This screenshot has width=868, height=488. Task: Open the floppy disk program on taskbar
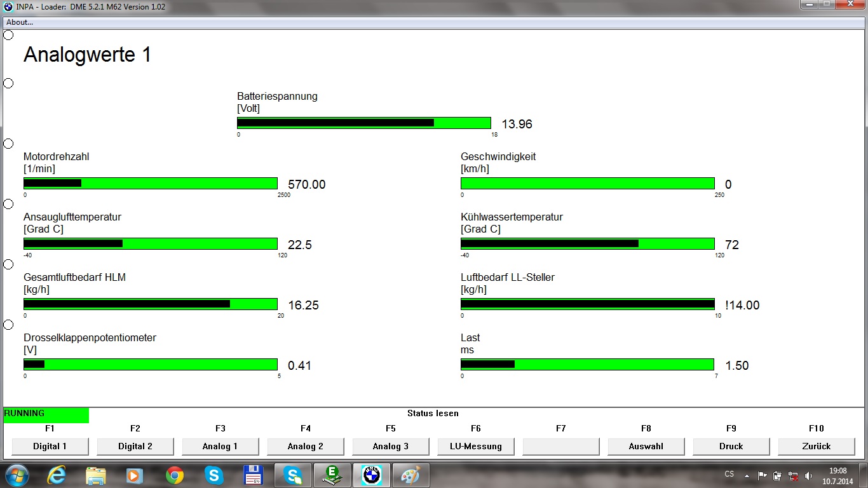254,475
